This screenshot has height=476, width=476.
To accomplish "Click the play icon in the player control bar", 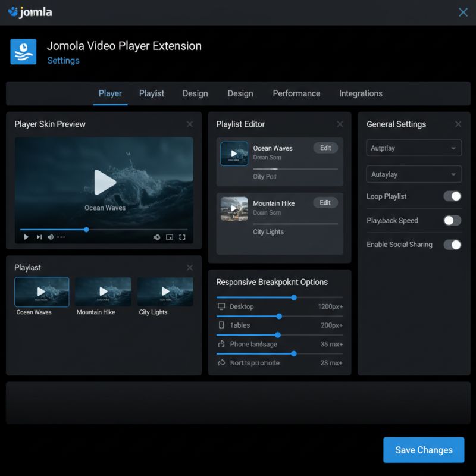I will tap(26, 237).
